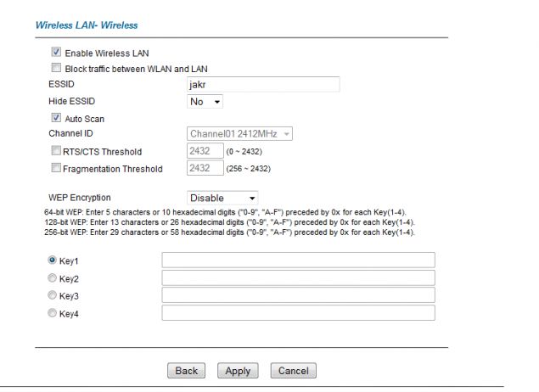Enable the Fragmentation Threshold checkbox

coord(56,168)
